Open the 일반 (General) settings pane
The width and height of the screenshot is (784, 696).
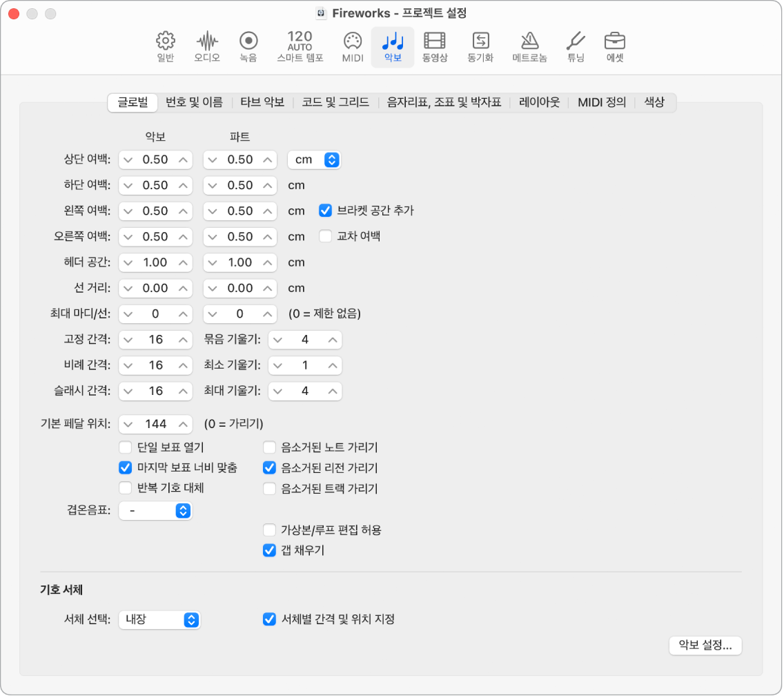point(166,47)
